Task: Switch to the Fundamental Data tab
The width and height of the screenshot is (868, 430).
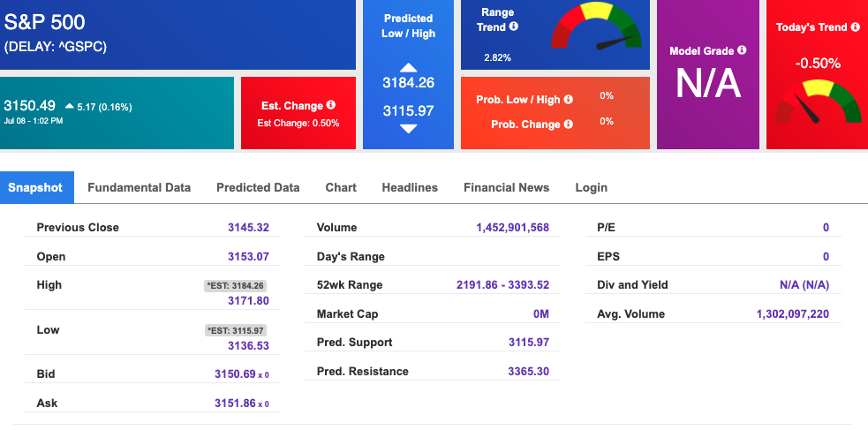Action: pyautogui.click(x=139, y=187)
